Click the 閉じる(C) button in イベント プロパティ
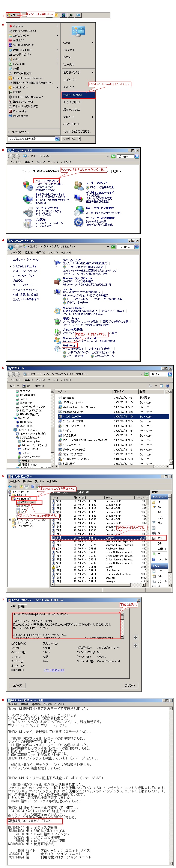Screen dimensions: 176x868 click(129, 685)
